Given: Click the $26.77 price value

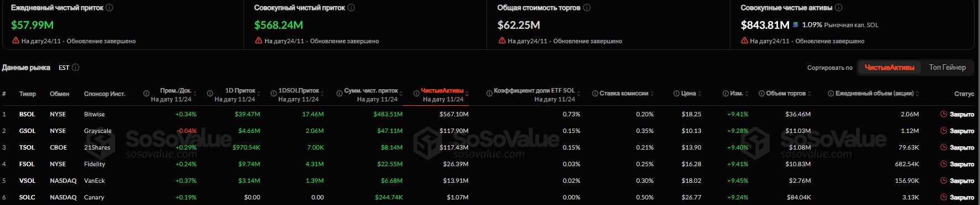Looking at the screenshot, I should (691, 197).
